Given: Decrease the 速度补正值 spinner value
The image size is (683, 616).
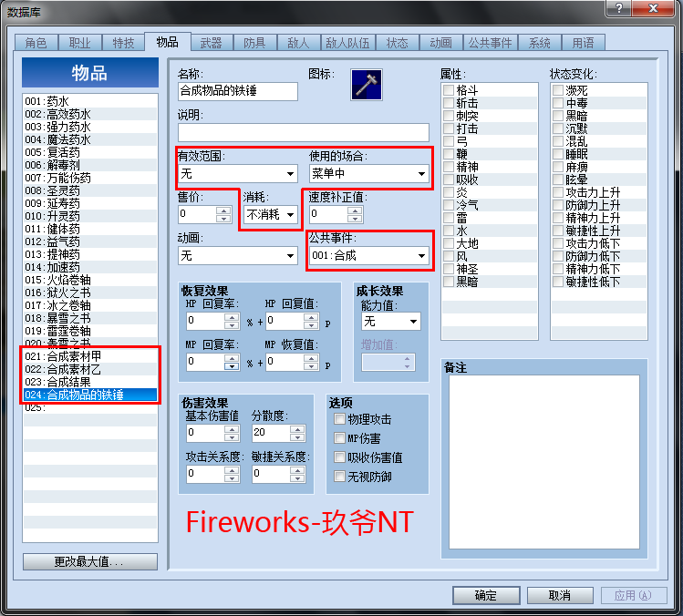Looking at the screenshot, I should point(355,219).
